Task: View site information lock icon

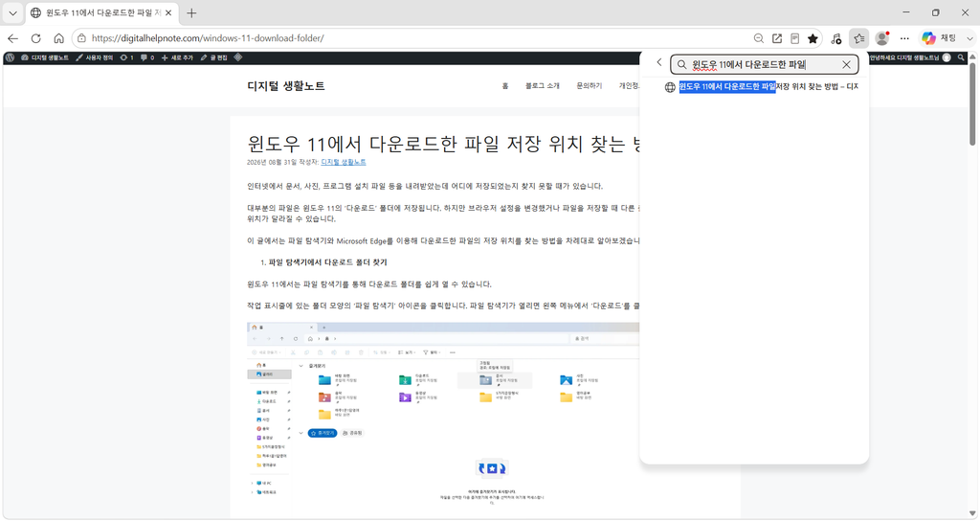Action: point(81,38)
